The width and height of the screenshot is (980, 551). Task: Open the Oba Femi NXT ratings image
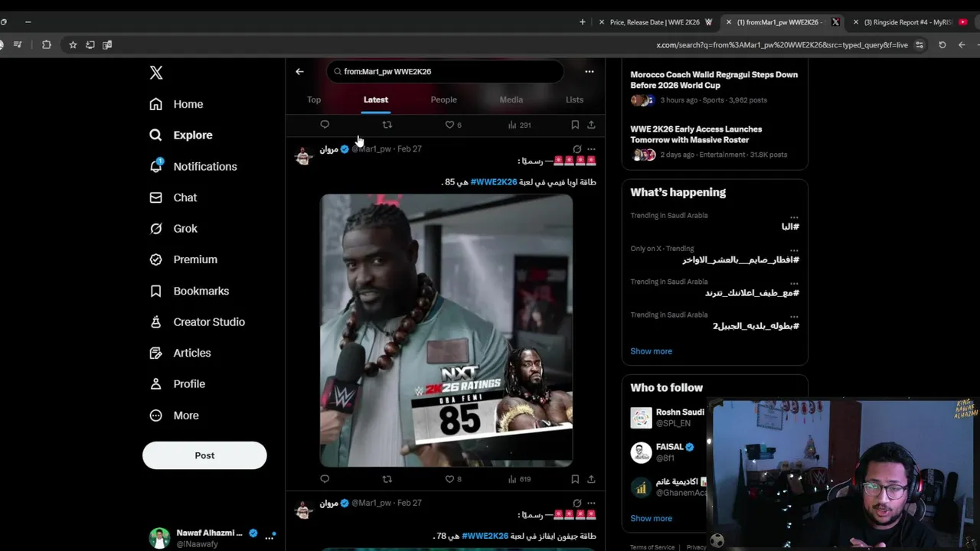pos(446,330)
